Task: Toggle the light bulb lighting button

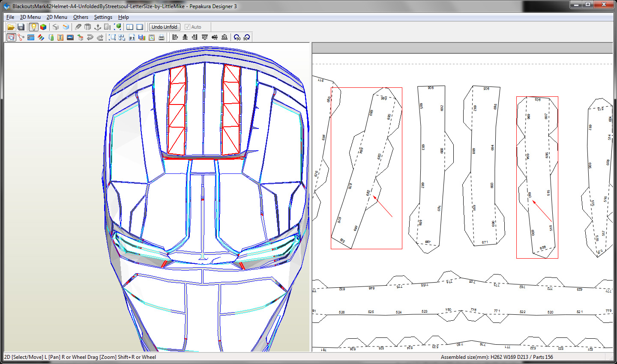Action: 33,27
